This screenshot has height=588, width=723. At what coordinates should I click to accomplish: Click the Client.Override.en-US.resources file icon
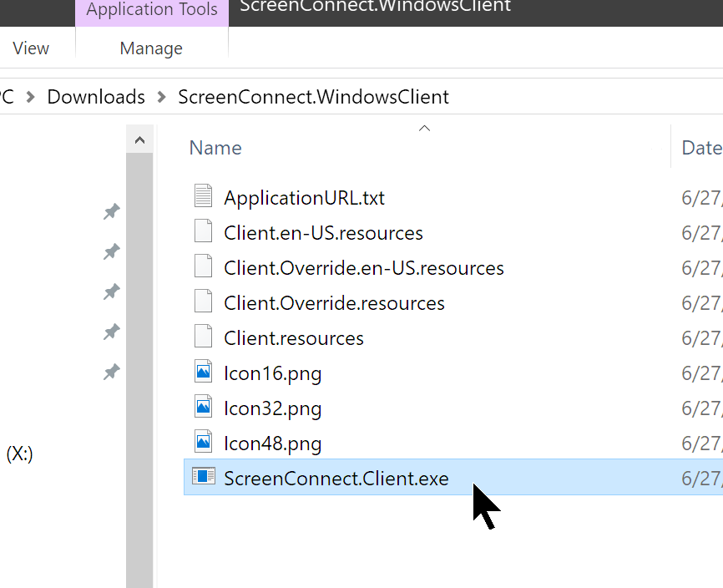coord(203,266)
